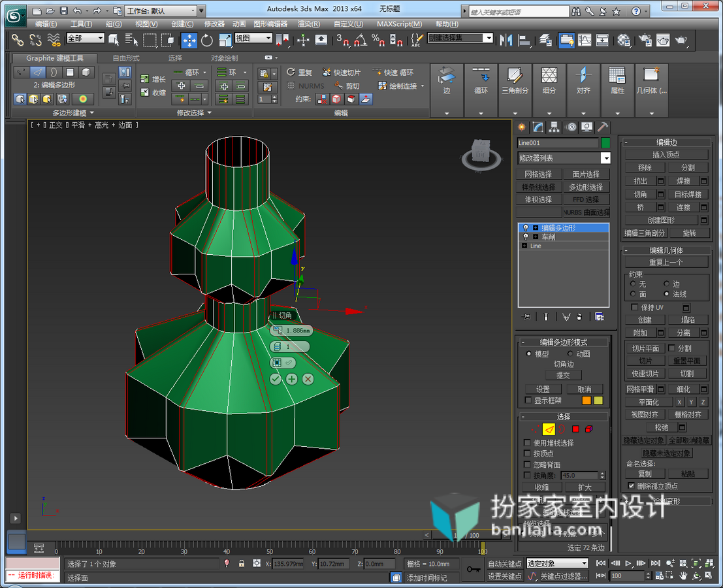Viewport: 723px width, 588px height.
Task: Click the green Line001 object color swatch
Action: click(605, 143)
